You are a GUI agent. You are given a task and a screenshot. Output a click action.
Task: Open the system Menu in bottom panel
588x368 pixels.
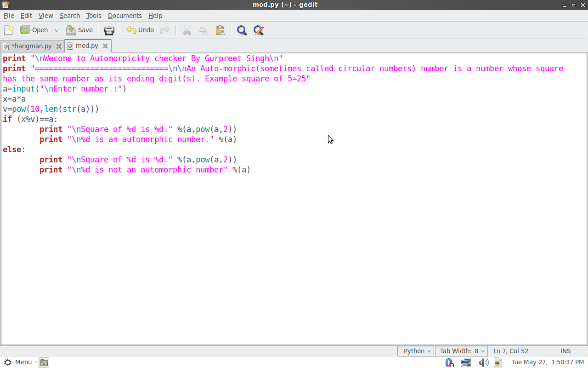pyautogui.click(x=18, y=362)
